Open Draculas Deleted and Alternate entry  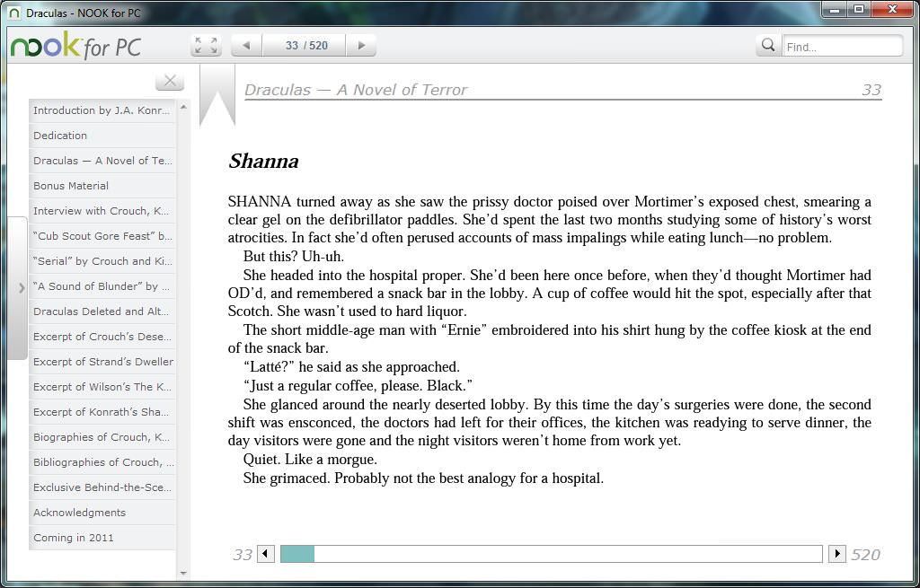click(102, 312)
